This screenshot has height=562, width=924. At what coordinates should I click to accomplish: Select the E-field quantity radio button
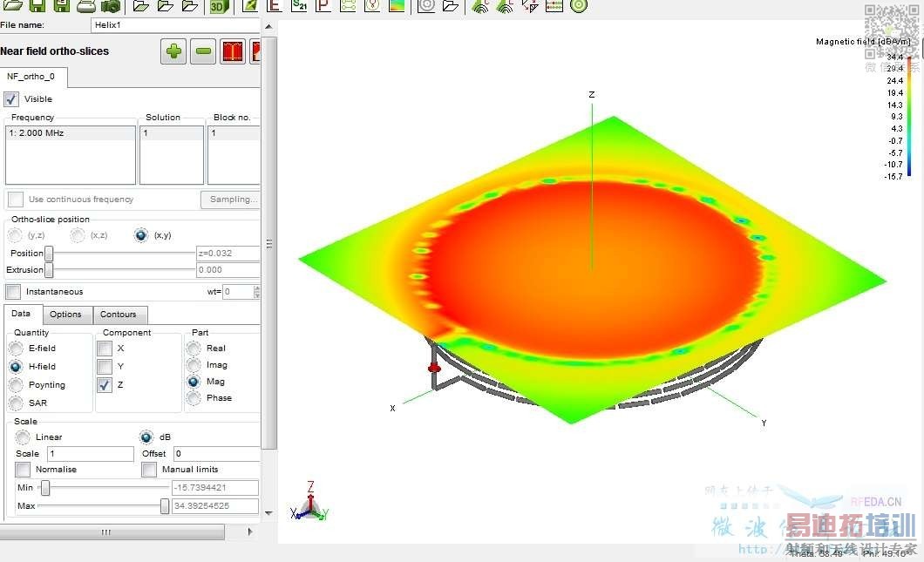click(16, 349)
